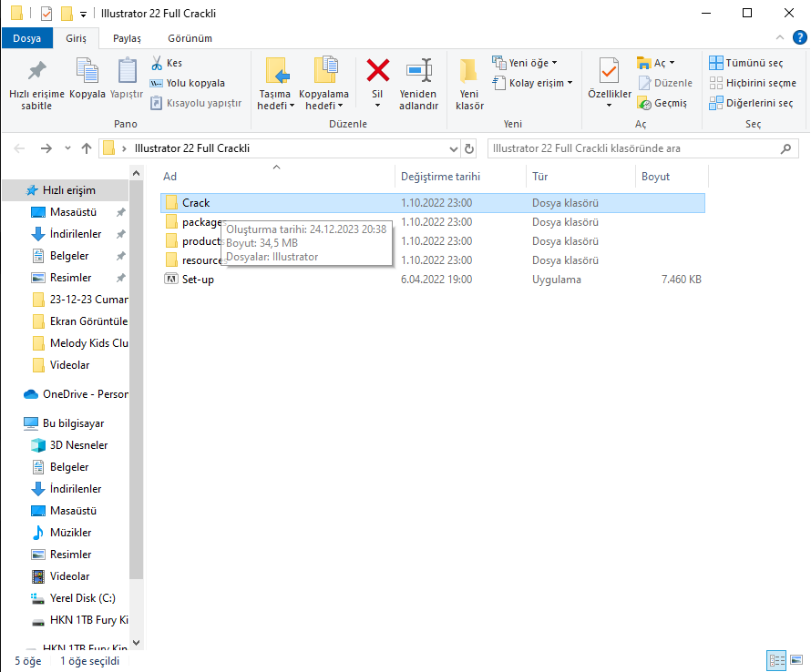Refresh the folder view
The width and height of the screenshot is (811, 672).
pyautogui.click(x=469, y=148)
